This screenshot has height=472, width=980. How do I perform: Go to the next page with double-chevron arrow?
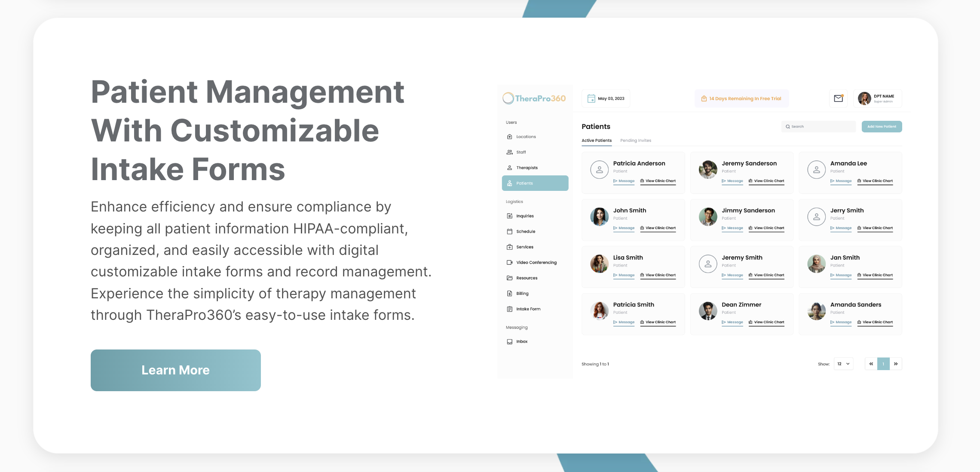[x=896, y=364]
